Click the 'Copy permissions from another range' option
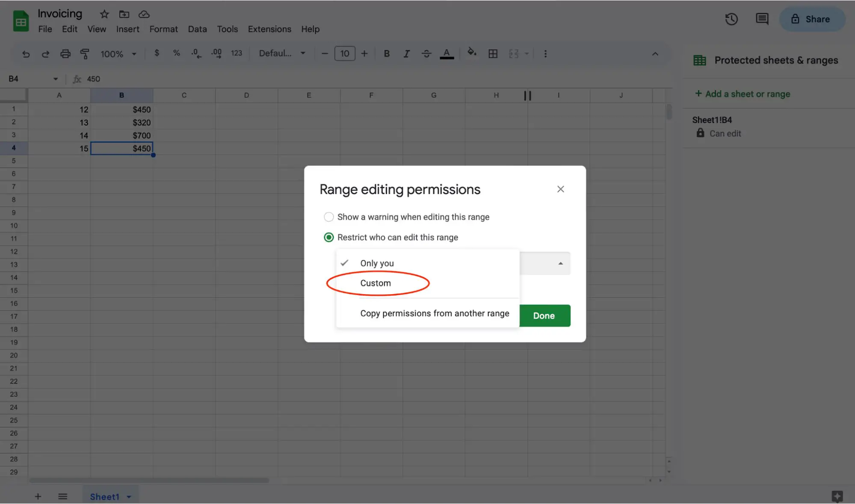 click(x=435, y=312)
